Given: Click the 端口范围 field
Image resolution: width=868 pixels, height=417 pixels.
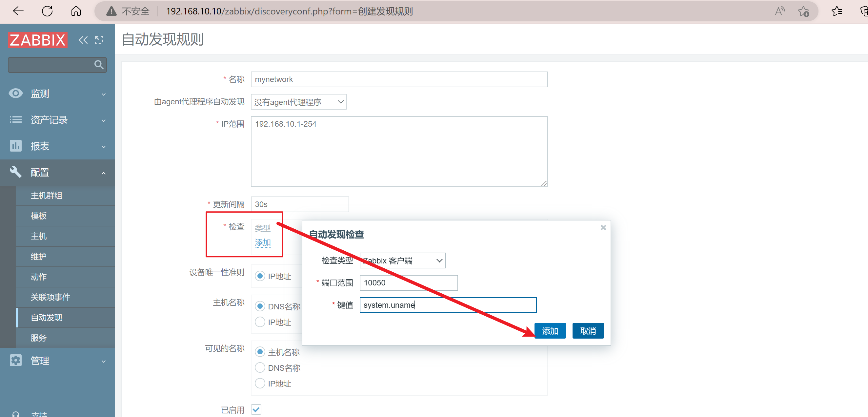Looking at the screenshot, I should (409, 282).
